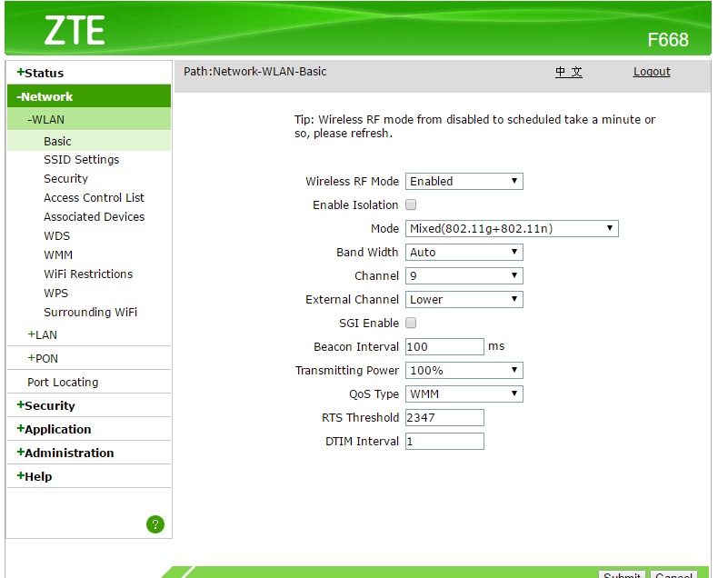The height and width of the screenshot is (578, 728).
Task: Switch language to Chinese link
Action: click(x=568, y=72)
